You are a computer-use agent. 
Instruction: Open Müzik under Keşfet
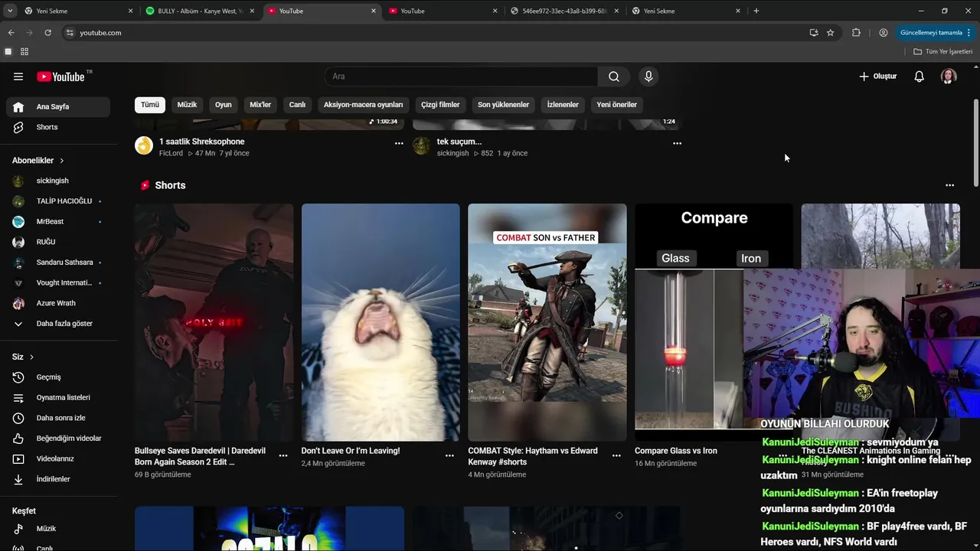(58, 529)
